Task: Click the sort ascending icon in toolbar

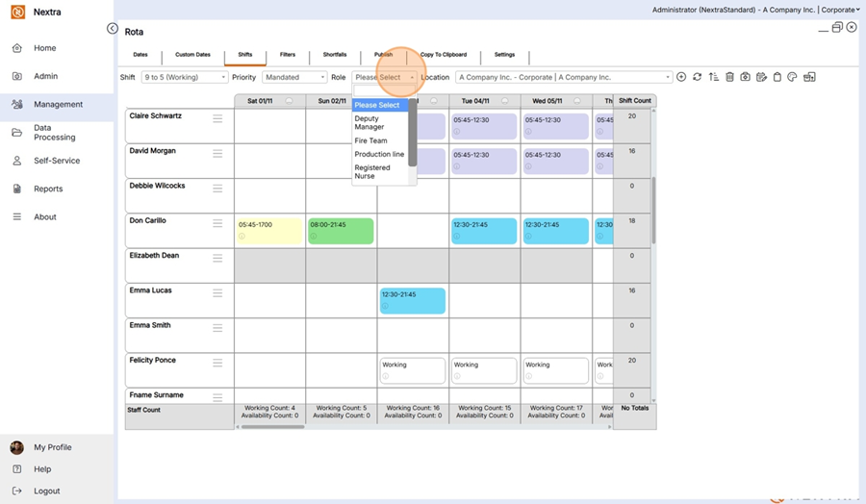Action: coord(714,77)
